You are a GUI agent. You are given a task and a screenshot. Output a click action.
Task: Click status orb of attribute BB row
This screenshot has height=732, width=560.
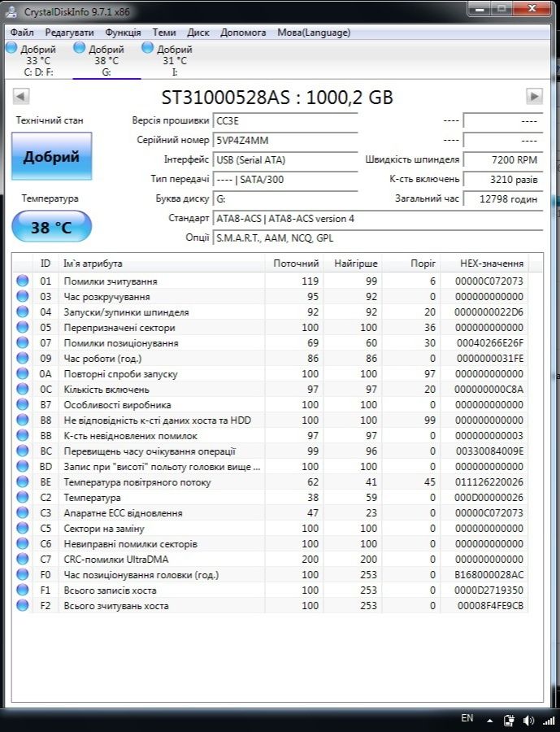[x=23, y=435]
